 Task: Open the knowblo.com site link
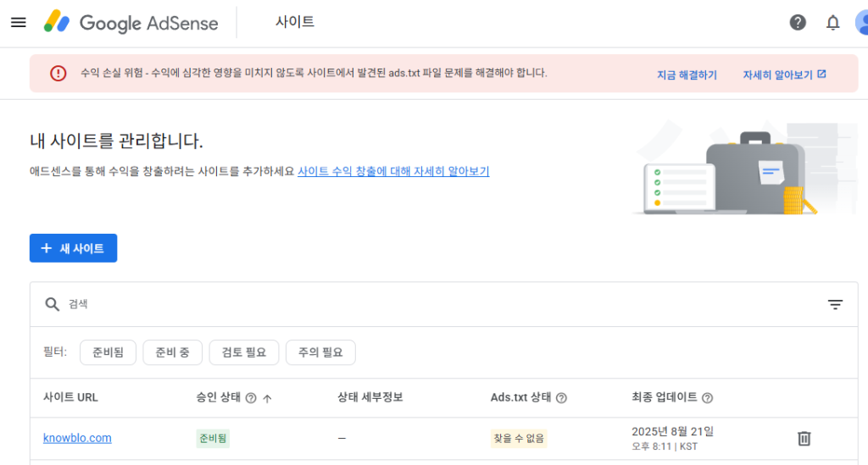coord(77,438)
